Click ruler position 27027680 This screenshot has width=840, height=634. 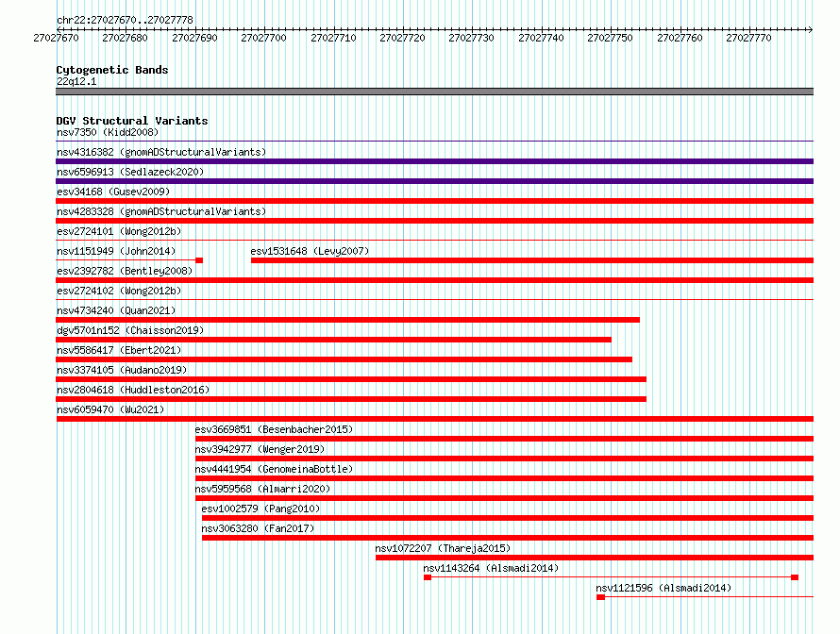point(125,38)
